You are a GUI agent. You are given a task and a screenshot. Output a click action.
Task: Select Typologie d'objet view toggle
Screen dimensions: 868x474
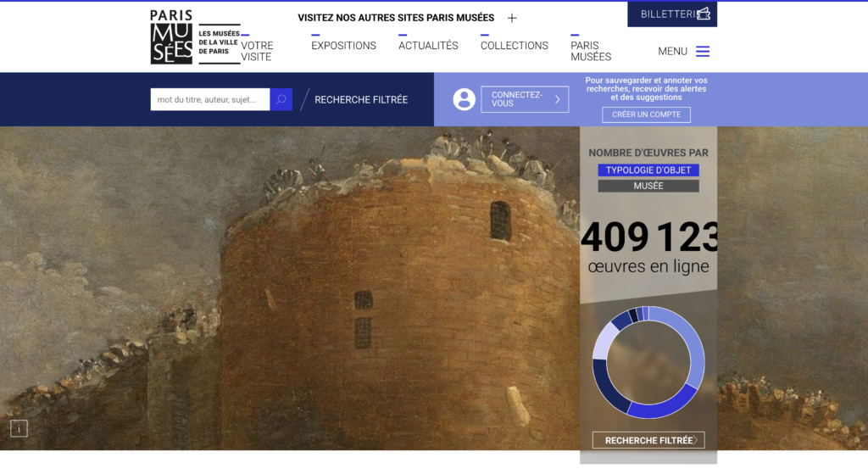click(648, 170)
